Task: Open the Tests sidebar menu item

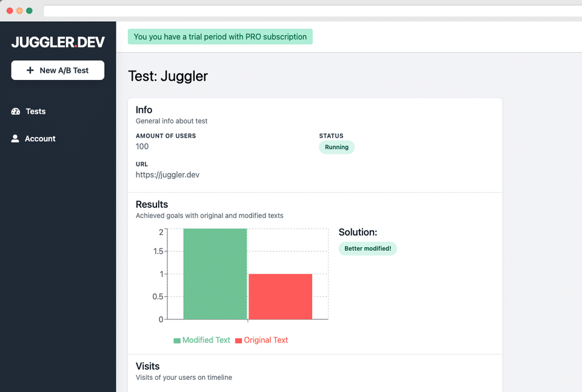Action: pyautogui.click(x=35, y=111)
